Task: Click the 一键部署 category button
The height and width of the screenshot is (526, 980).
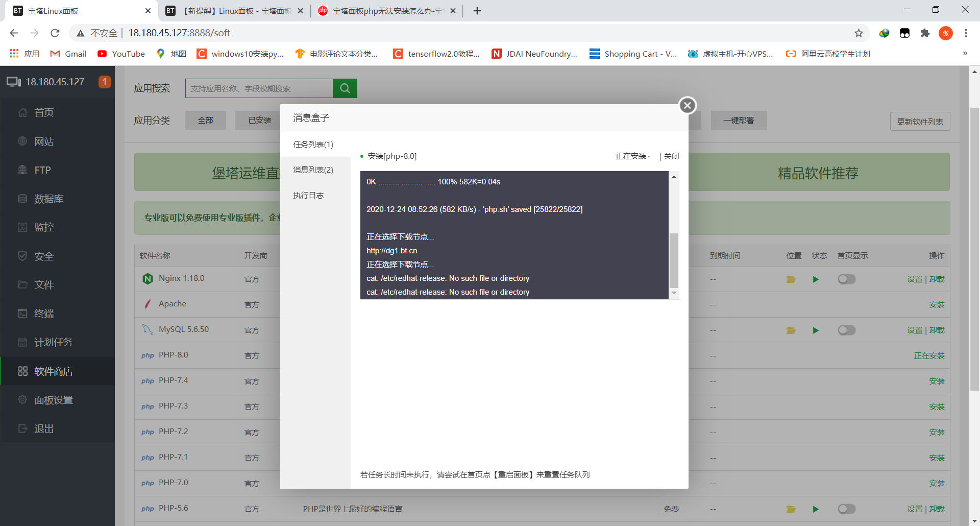Action: tap(739, 121)
